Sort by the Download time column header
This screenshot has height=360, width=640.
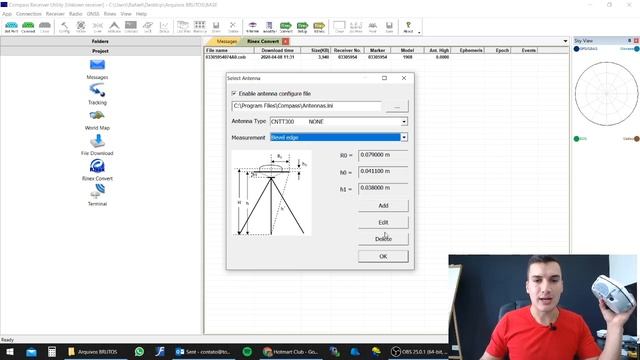[x=278, y=50]
